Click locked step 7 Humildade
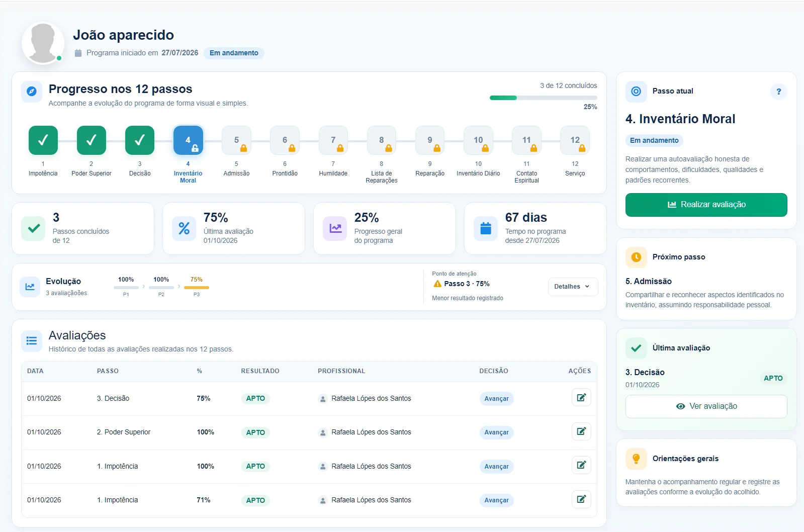The image size is (804, 532). click(333, 140)
